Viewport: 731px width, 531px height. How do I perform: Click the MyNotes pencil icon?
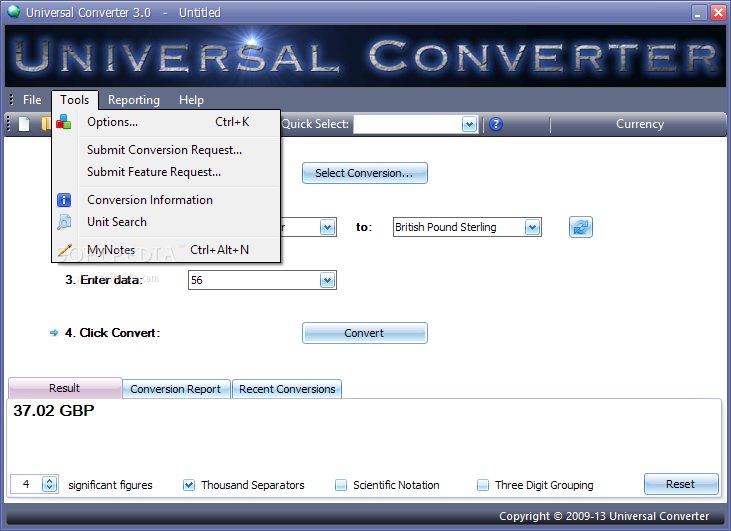tap(64, 250)
